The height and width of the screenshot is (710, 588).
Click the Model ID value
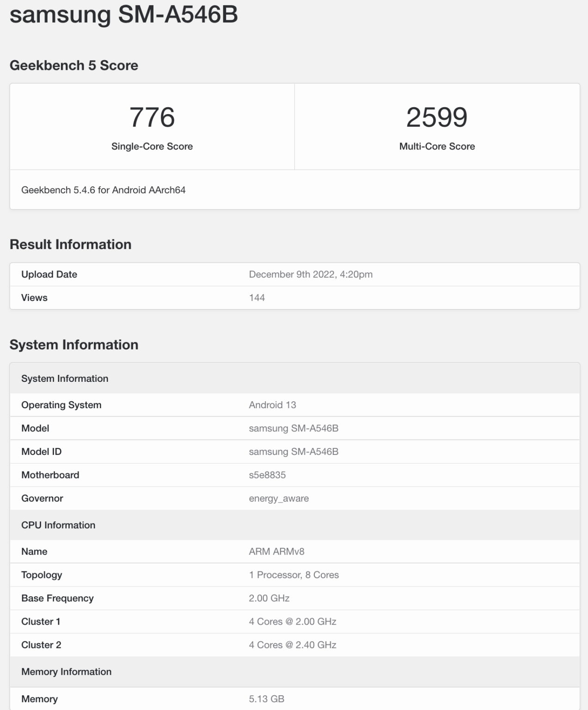(293, 452)
